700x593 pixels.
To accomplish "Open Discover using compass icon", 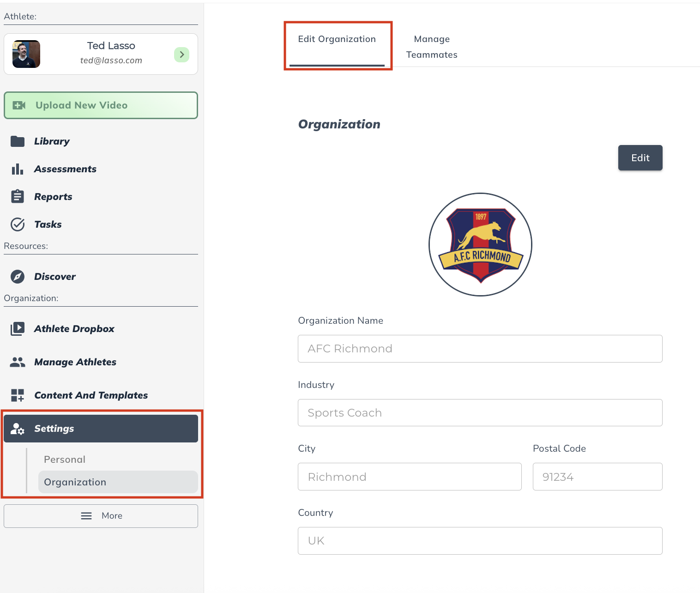I will click(x=18, y=277).
